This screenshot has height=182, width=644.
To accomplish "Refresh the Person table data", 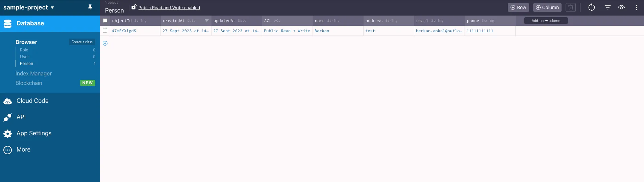I will tap(591, 7).
